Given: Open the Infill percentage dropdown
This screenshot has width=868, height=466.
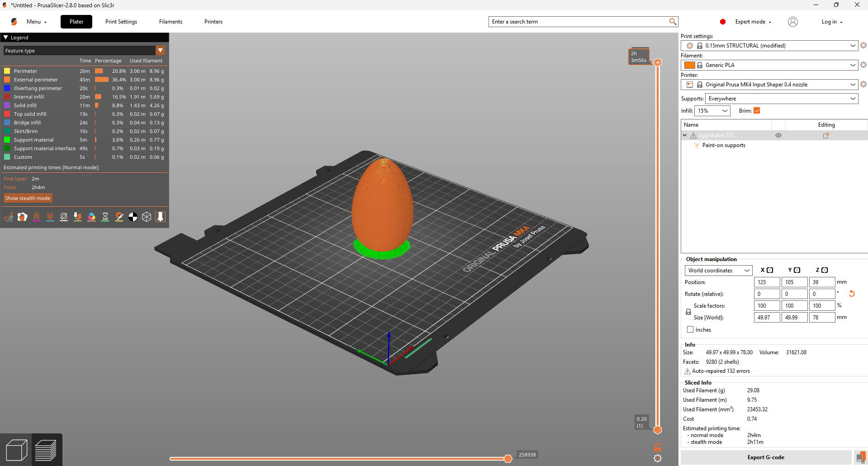Looking at the screenshot, I should pyautogui.click(x=712, y=111).
